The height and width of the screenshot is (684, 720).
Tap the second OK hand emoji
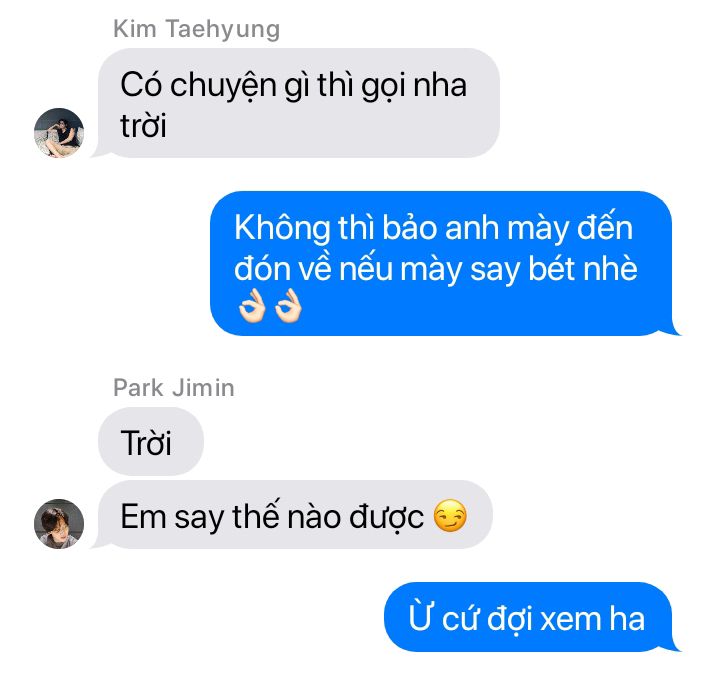coord(288,306)
